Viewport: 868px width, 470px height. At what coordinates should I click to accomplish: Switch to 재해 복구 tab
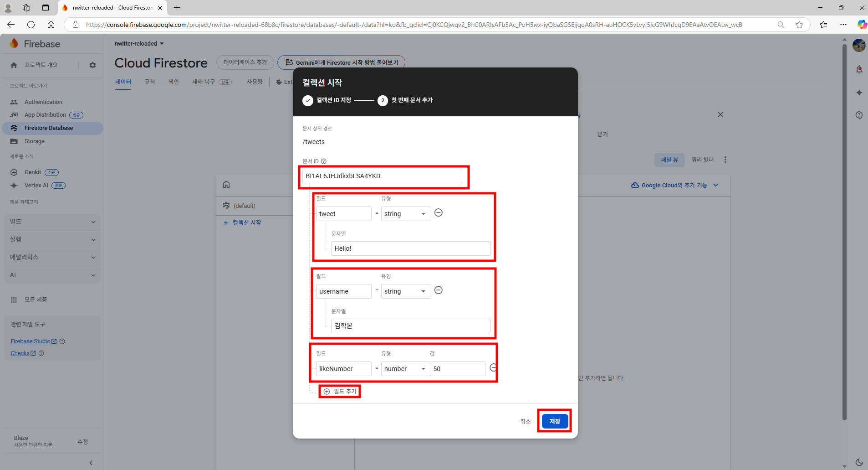(x=212, y=82)
